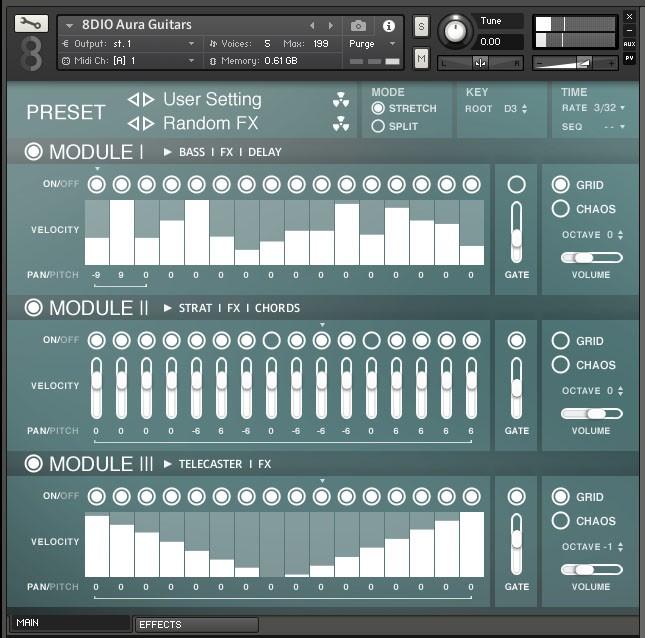Toggle the Module II power button
645x638 pixels.
[35, 308]
